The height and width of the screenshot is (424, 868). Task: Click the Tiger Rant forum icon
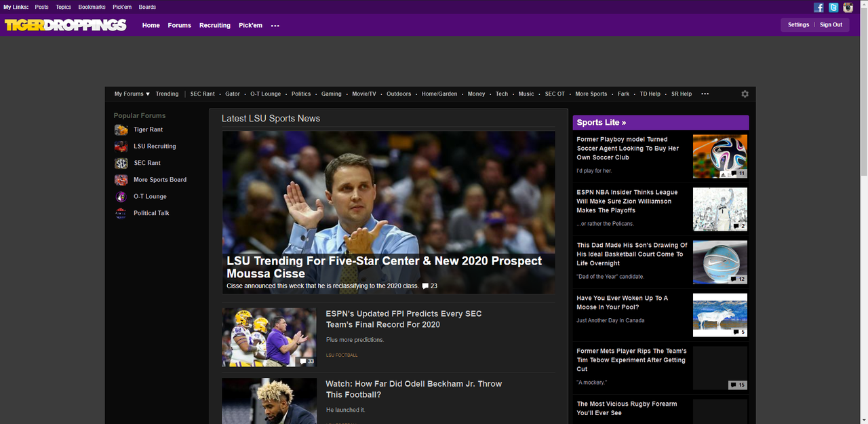tap(121, 130)
